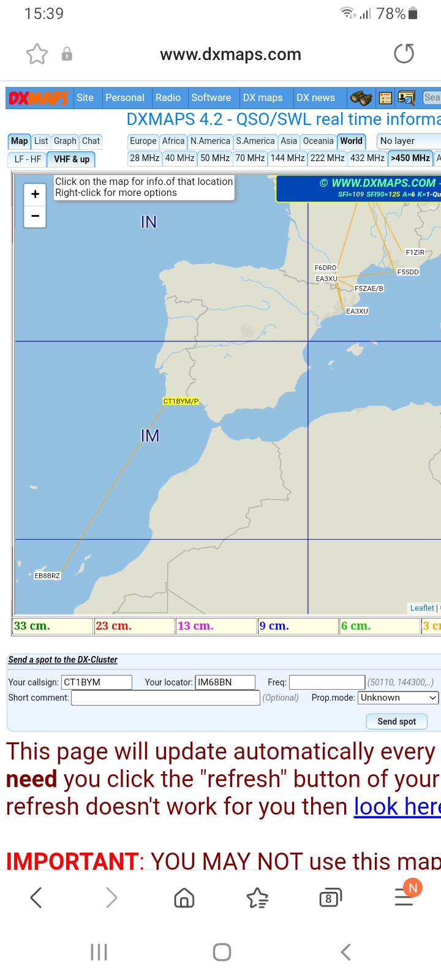Choose the 432 MHz band
Image resolution: width=441 pixels, height=980 pixels.
pos(367,158)
